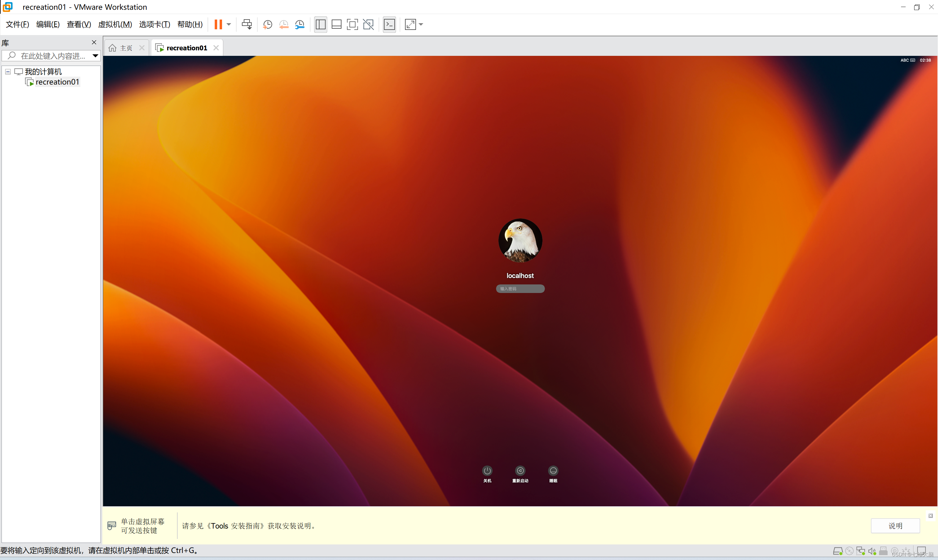Image resolution: width=938 pixels, height=560 pixels.
Task: Revert the VM to its previous snapshot
Action: 283,24
